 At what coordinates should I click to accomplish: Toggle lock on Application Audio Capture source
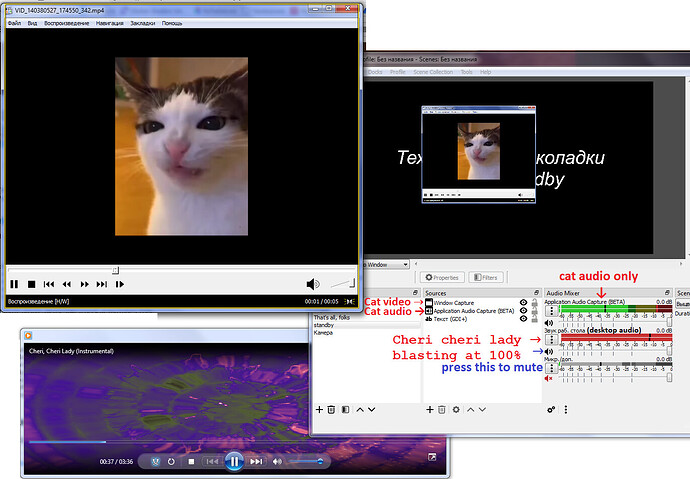pos(535,311)
